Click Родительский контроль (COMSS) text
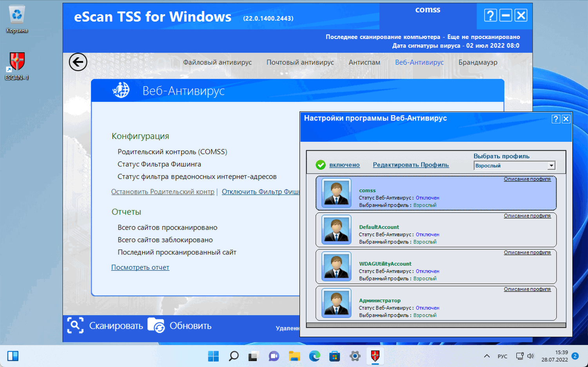 click(172, 152)
